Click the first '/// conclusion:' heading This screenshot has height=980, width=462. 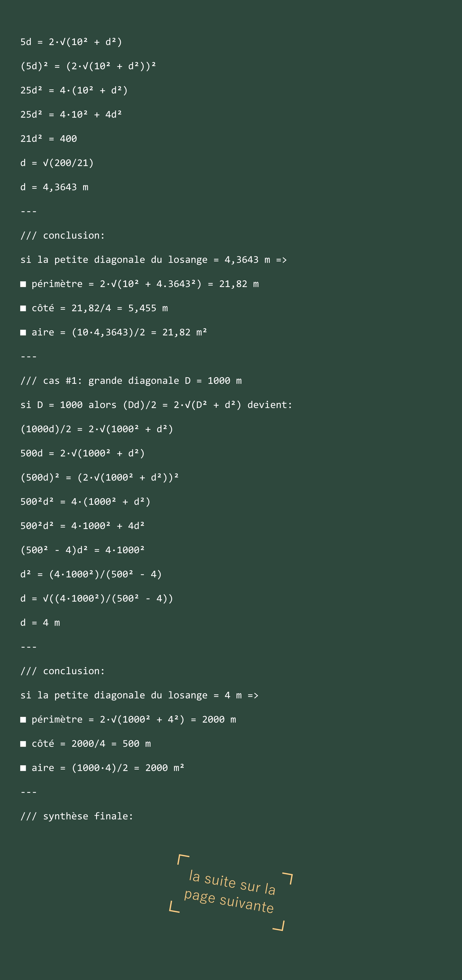pos(62,236)
